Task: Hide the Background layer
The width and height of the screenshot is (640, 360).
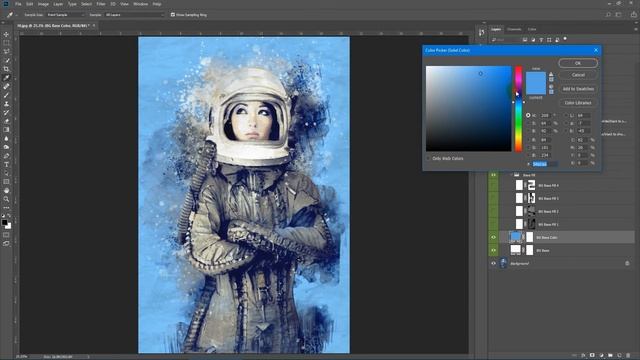Action: [493, 263]
